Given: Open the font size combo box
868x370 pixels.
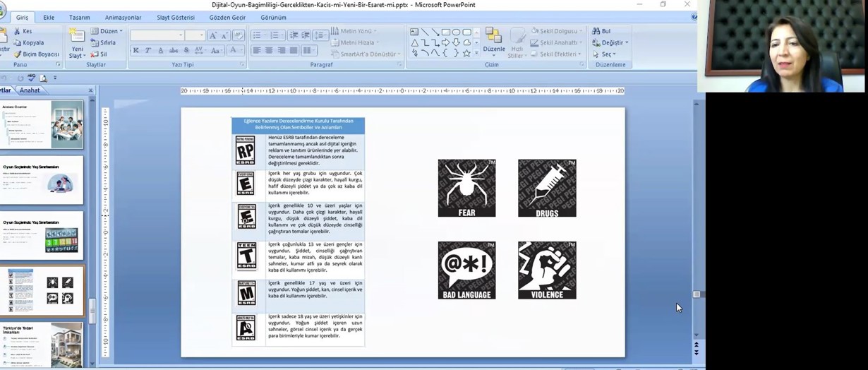Looking at the screenshot, I should coord(195,35).
